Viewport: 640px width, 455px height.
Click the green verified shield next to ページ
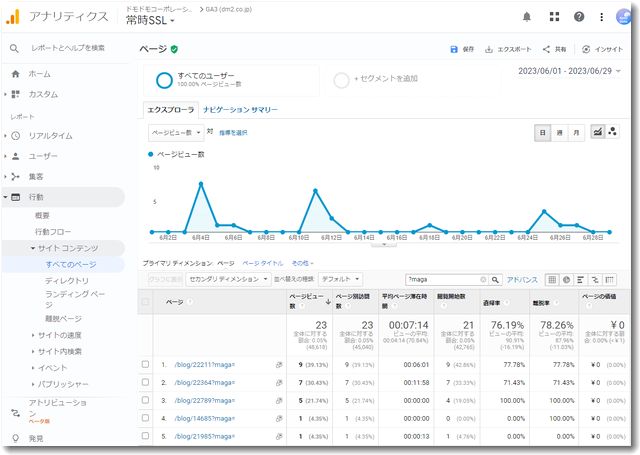(174, 49)
